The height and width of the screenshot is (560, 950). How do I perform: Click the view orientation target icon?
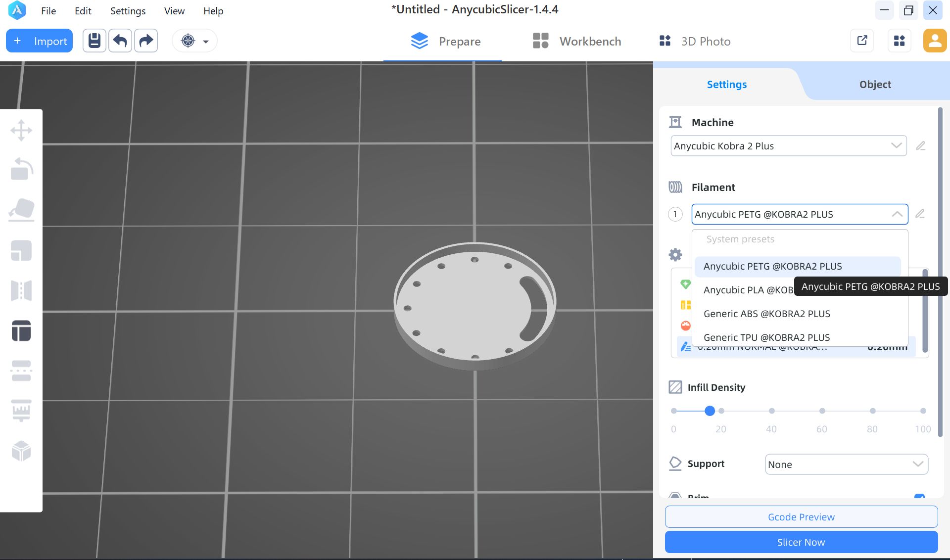point(188,41)
